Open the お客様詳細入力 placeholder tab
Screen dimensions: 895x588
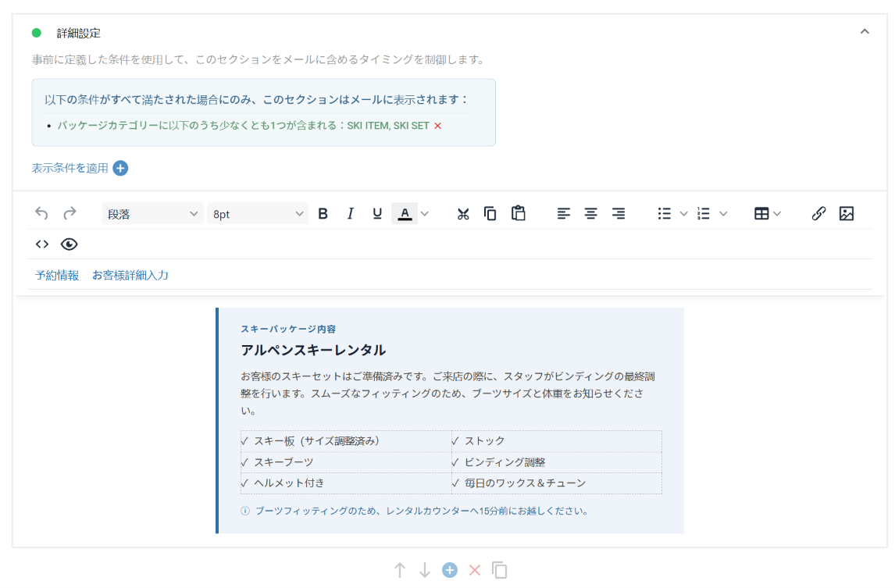(x=130, y=275)
